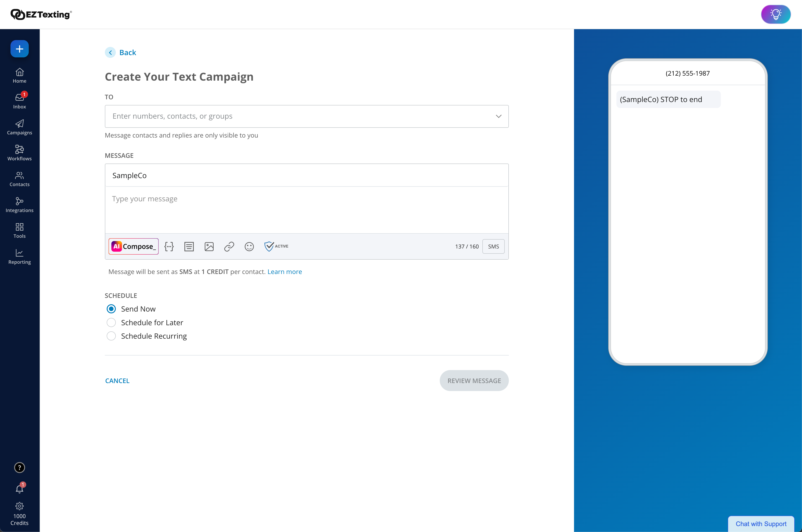Select the Send Now radio option
The width and height of the screenshot is (802, 532).
click(111, 309)
